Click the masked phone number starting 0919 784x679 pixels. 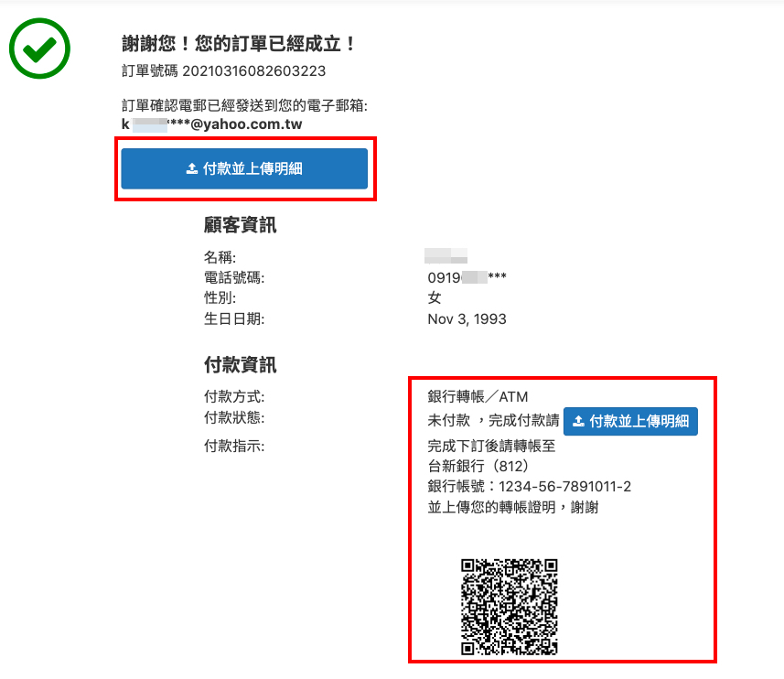tap(467, 277)
